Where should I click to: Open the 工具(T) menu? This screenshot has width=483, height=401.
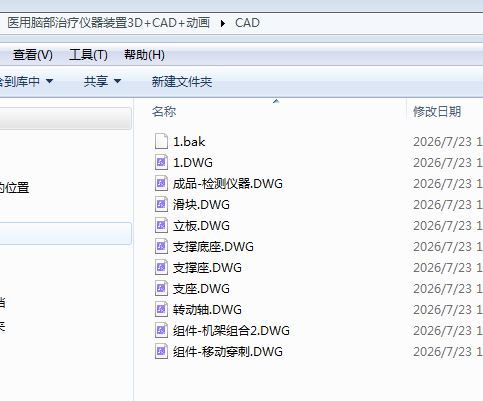coord(88,55)
